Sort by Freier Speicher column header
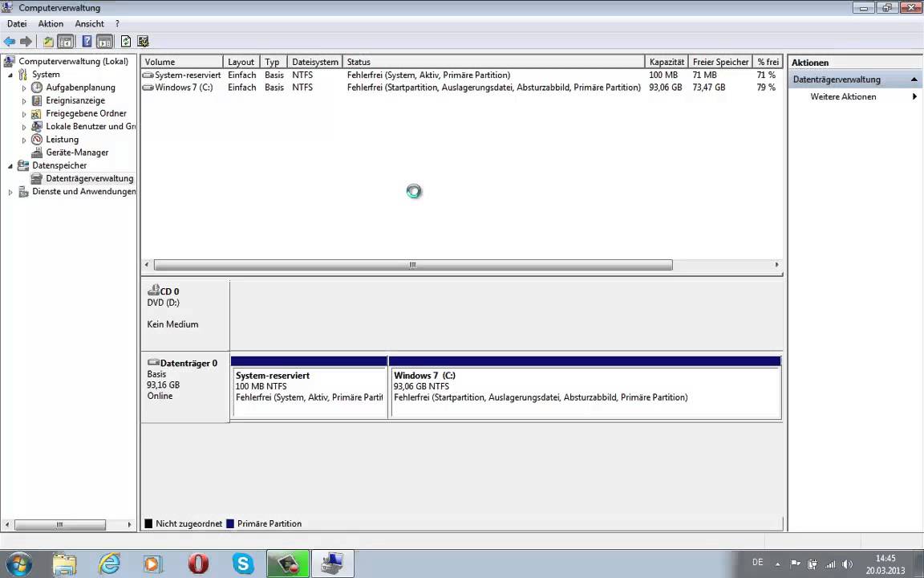The height and width of the screenshot is (578, 924). click(720, 62)
